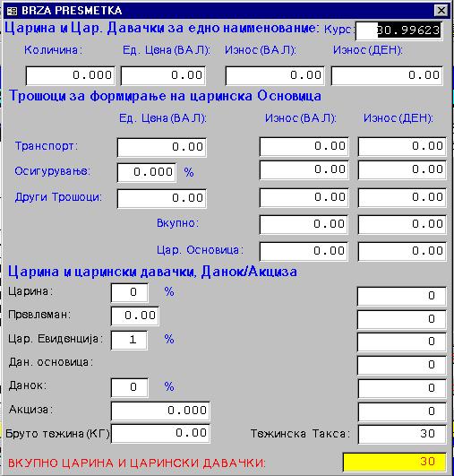Select the Курс exchange rate field
This screenshot has height=476, width=454.
(x=398, y=30)
